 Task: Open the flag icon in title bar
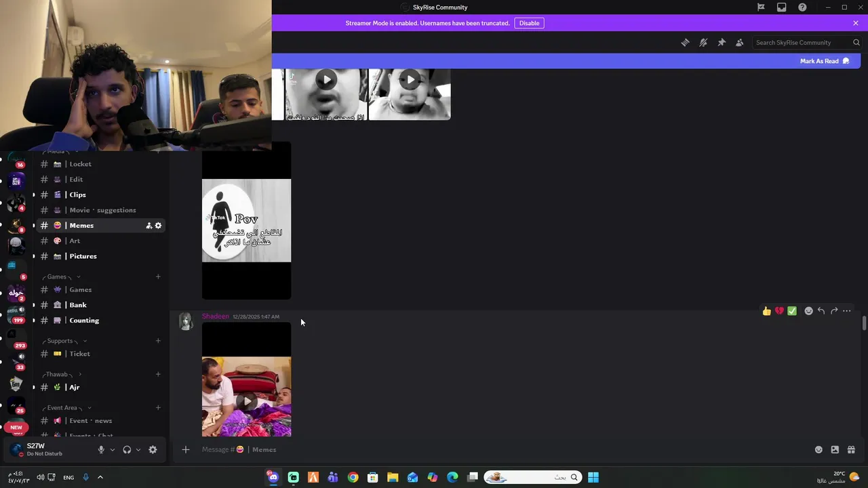[761, 7]
